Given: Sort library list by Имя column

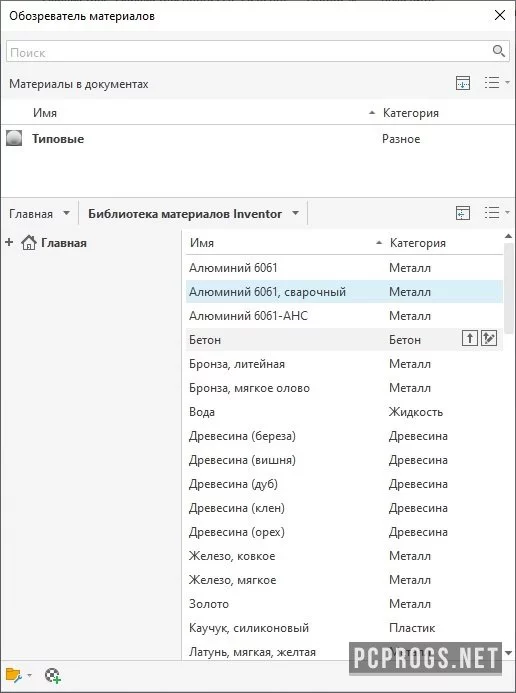Looking at the screenshot, I should (x=201, y=243).
